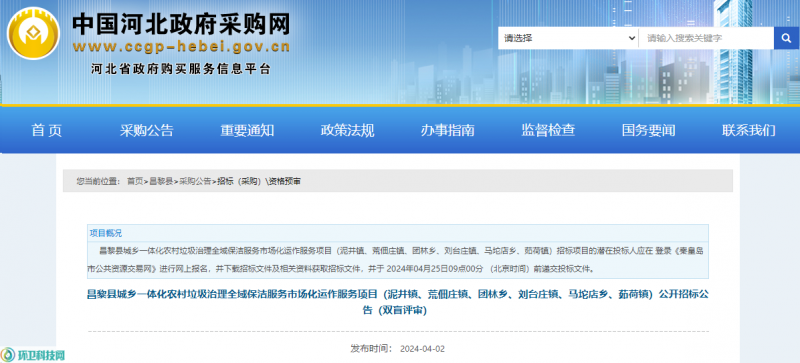
Task: Click the www.ccgp-hebei.gov.cn URL text
Action: [x=181, y=47]
